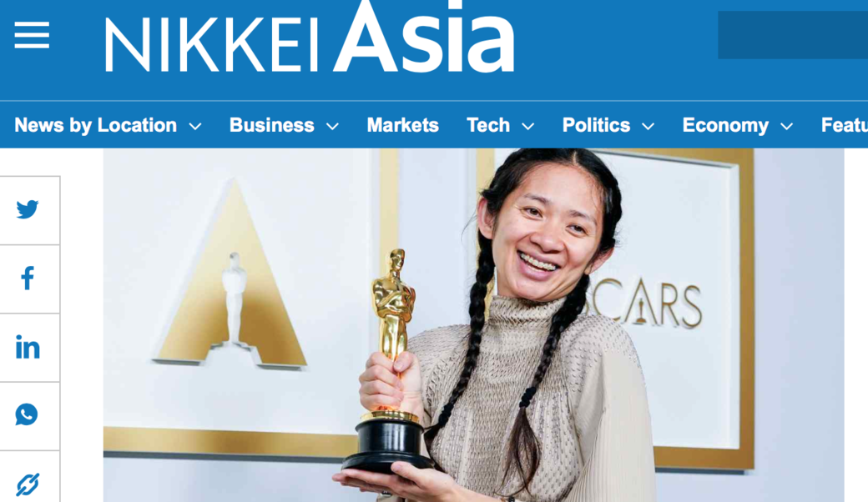Expand the Tech dropdown chevron
The height and width of the screenshot is (502, 868).
528,127
